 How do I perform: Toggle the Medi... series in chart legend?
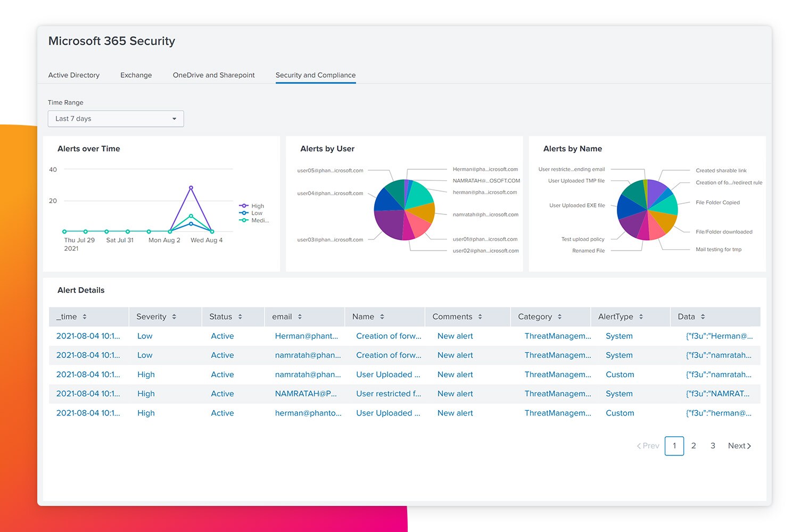tap(254, 220)
